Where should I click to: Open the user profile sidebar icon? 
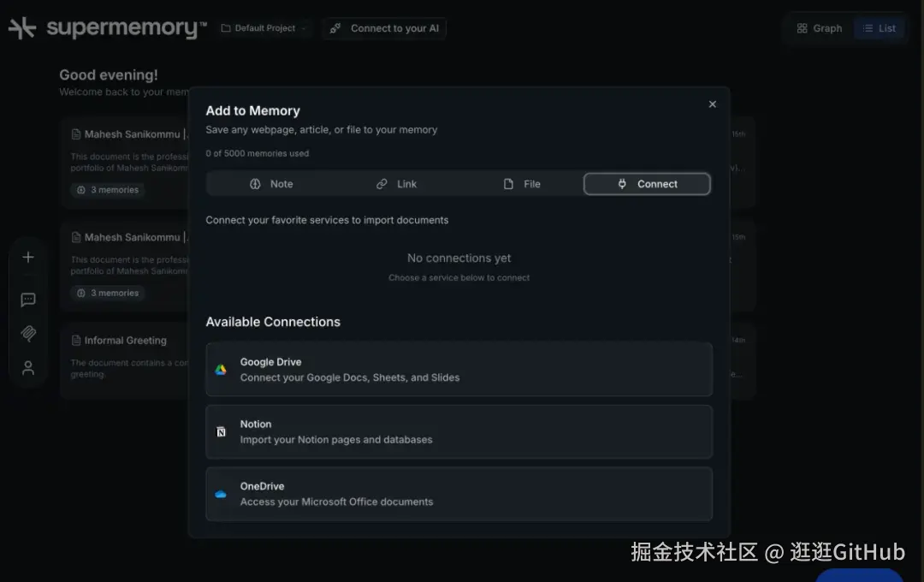(27, 368)
